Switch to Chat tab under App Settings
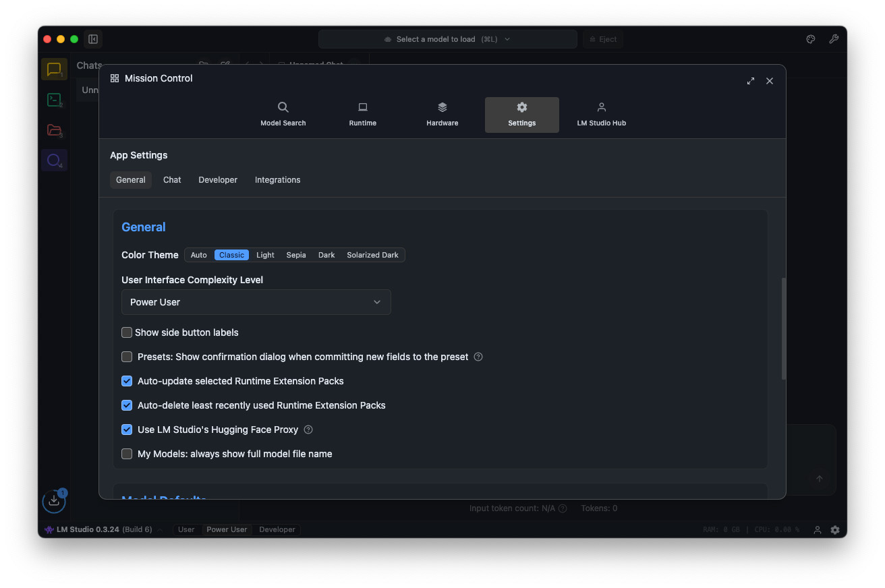The width and height of the screenshot is (885, 588). pyautogui.click(x=172, y=180)
